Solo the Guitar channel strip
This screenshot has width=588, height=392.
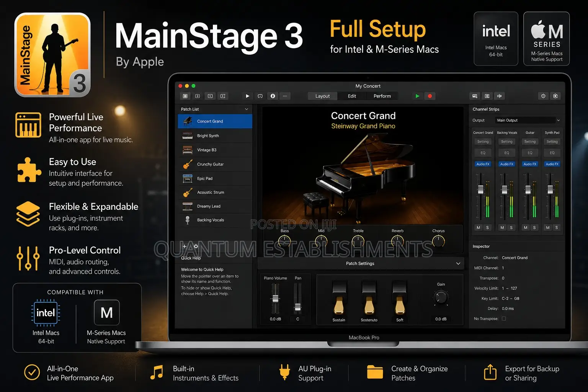click(534, 228)
